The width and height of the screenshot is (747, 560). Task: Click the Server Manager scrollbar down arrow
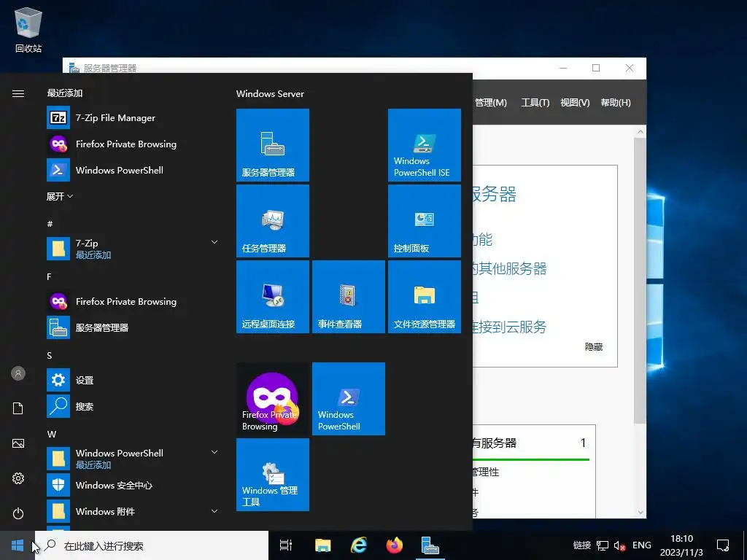640,513
